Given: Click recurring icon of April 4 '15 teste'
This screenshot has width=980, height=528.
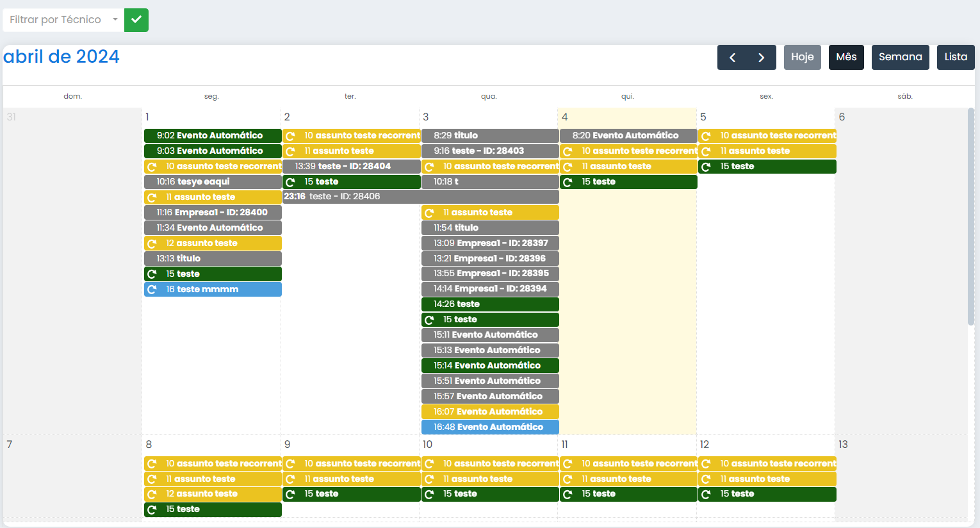Looking at the screenshot, I should [568, 182].
